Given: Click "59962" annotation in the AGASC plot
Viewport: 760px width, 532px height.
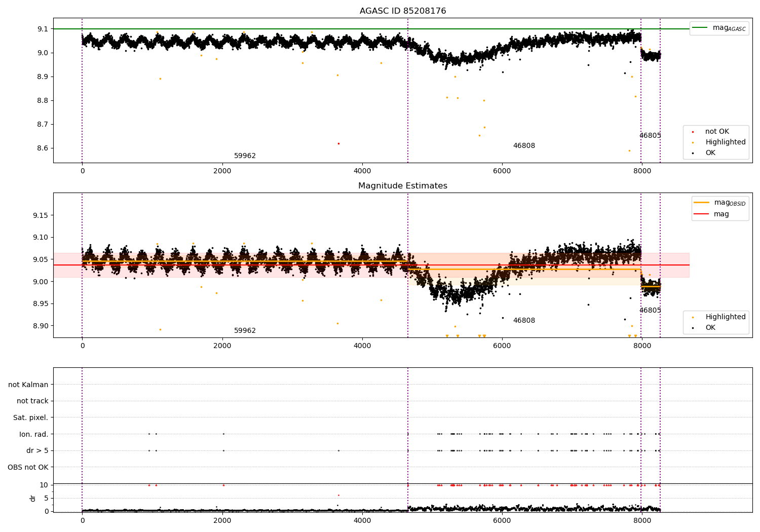Looking at the screenshot, I should (x=245, y=156).
